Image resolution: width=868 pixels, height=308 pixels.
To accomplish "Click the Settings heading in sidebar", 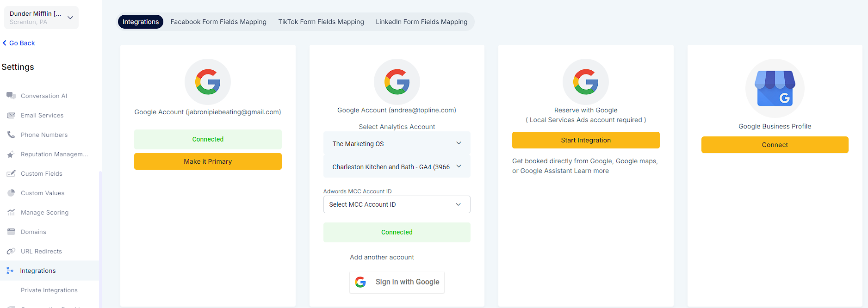I will (18, 67).
